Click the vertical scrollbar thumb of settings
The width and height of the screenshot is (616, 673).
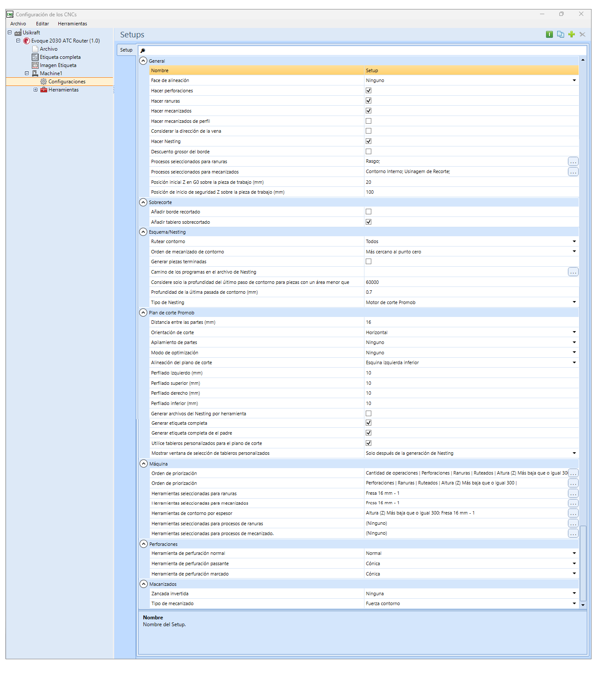point(583,563)
